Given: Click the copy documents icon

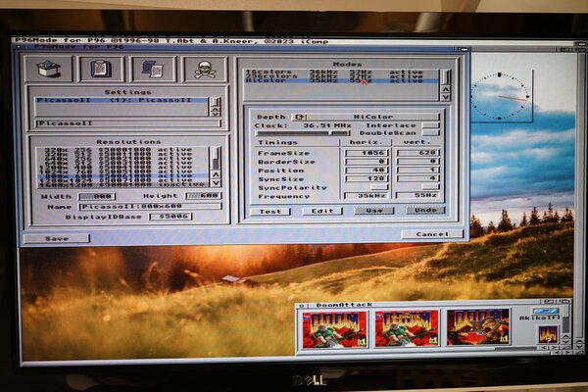Looking at the screenshot, I should point(152,69).
